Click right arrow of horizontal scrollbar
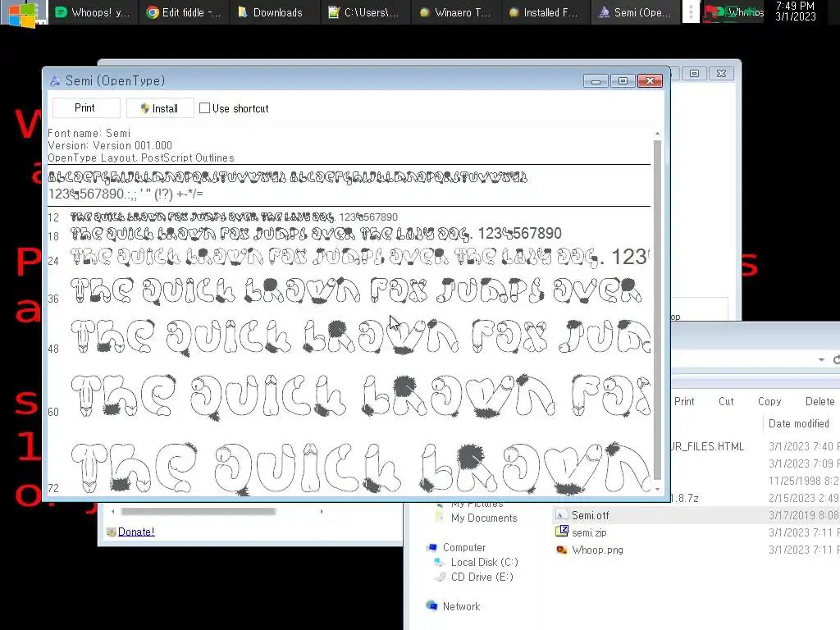The height and width of the screenshot is (630, 840). [x=322, y=512]
